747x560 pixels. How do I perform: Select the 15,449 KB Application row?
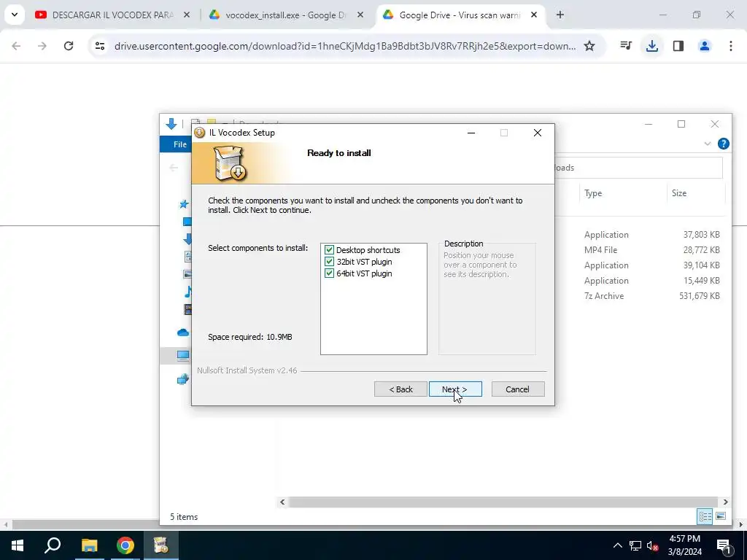pyautogui.click(x=651, y=280)
